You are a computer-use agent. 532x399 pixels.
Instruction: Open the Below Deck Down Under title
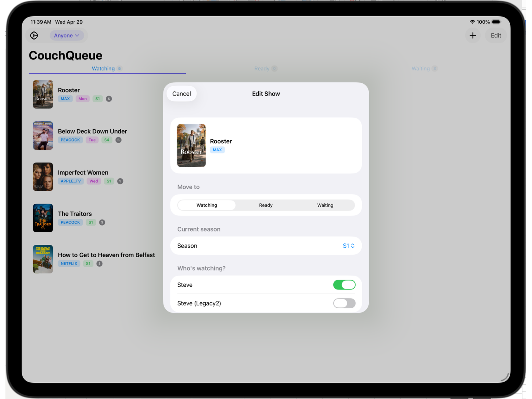point(92,131)
